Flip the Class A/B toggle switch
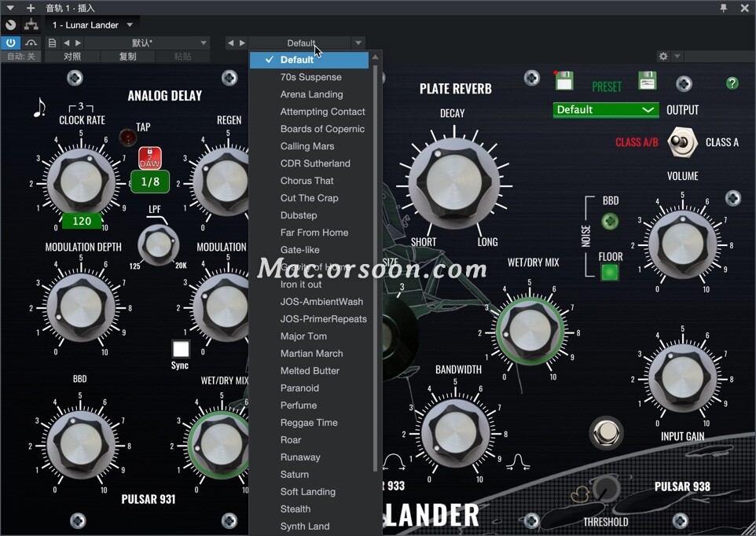Screen dimensions: 756x536 (681, 141)
